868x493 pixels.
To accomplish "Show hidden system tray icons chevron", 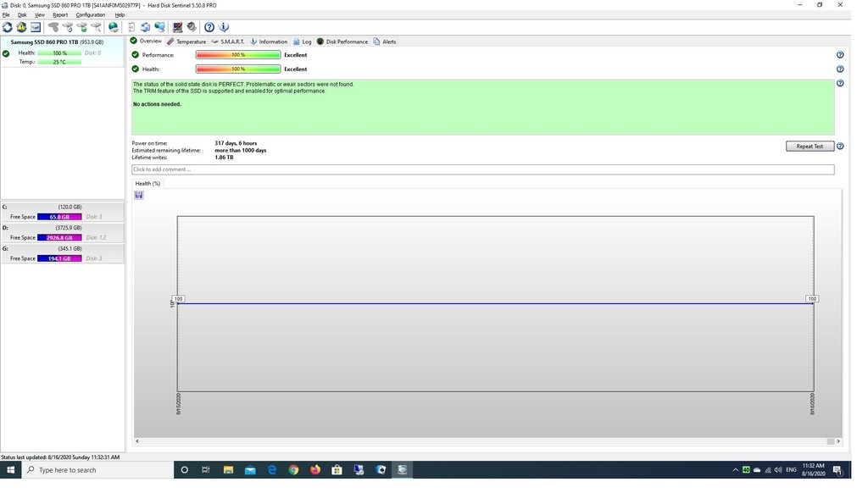I will [x=735, y=470].
